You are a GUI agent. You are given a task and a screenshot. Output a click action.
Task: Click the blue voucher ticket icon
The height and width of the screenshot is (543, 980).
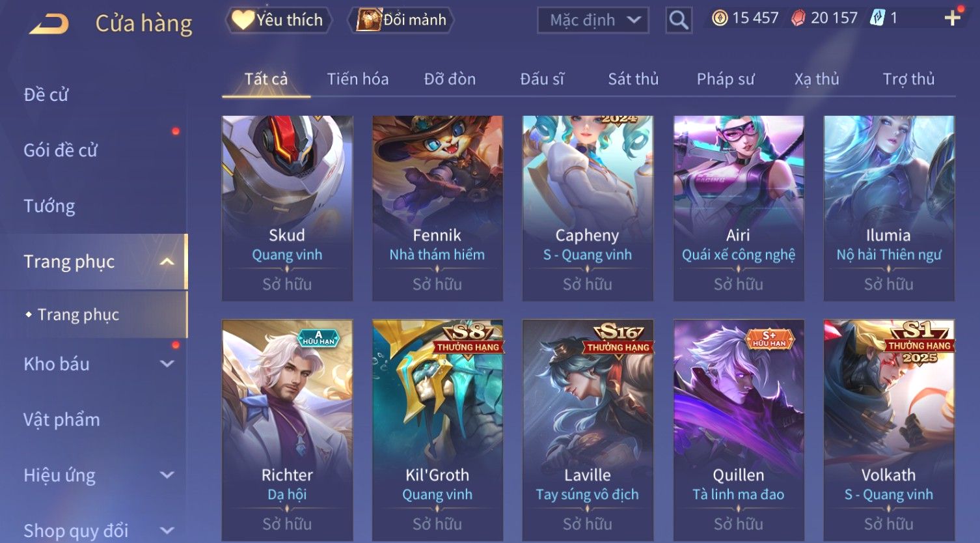coord(877,18)
